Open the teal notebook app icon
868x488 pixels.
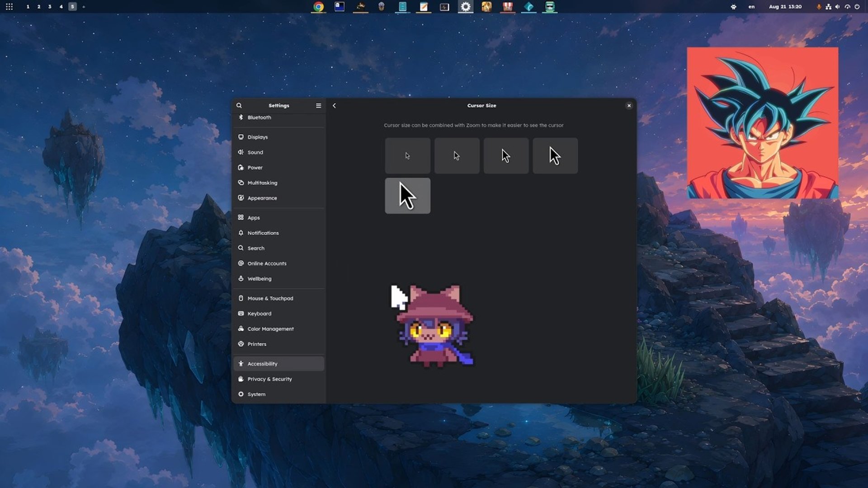402,7
